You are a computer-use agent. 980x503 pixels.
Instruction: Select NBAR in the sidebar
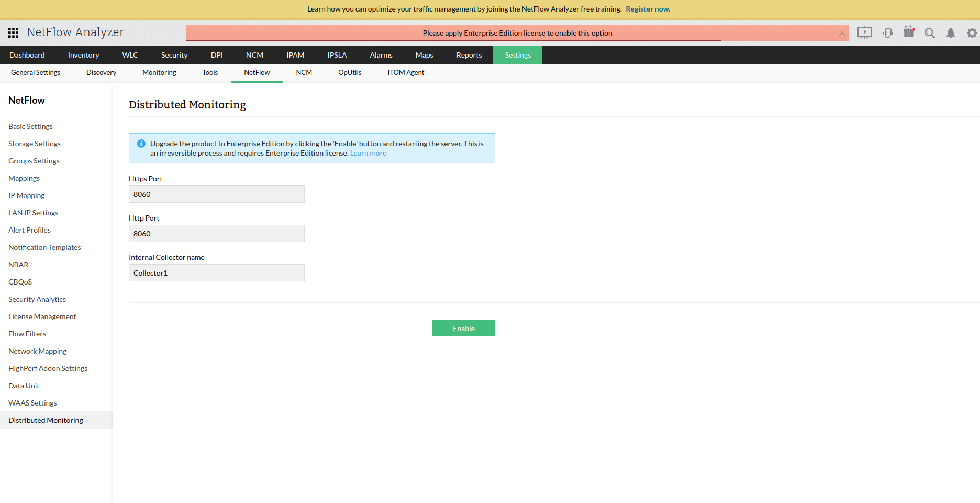(18, 265)
